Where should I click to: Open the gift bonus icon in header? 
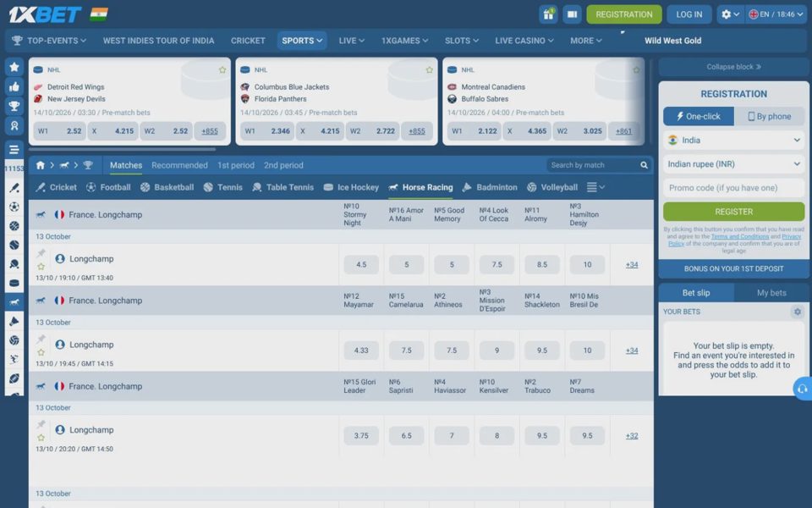coord(548,14)
